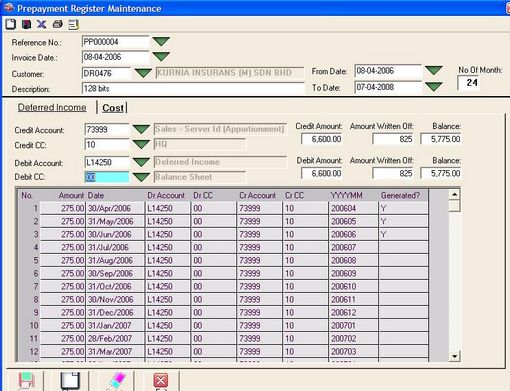Click the grid scrollbar up arrow

[454, 194]
